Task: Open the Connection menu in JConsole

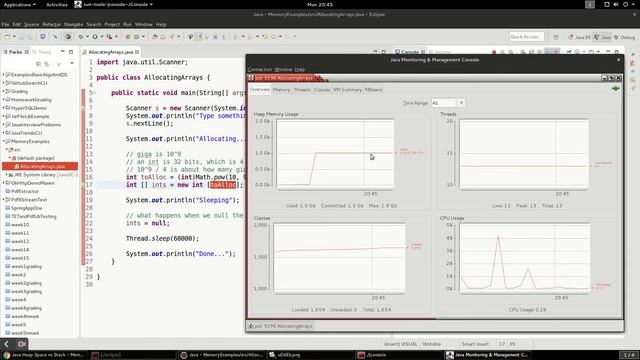Action: click(x=260, y=69)
